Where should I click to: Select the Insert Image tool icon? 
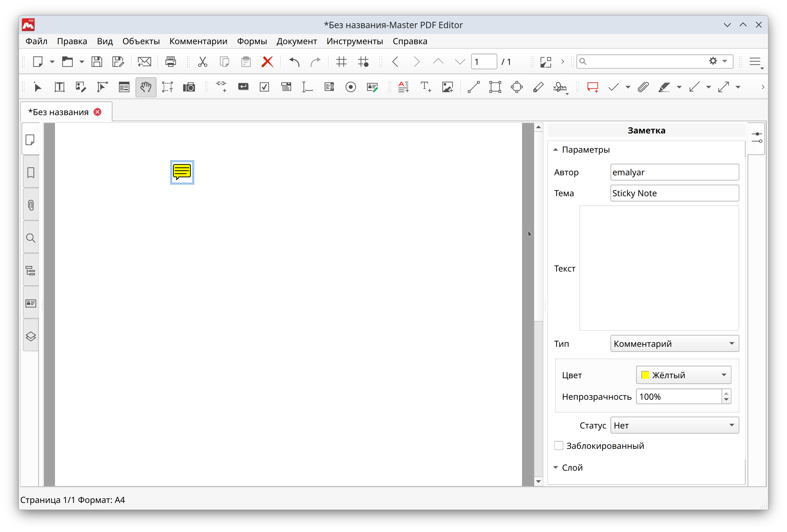(x=447, y=87)
